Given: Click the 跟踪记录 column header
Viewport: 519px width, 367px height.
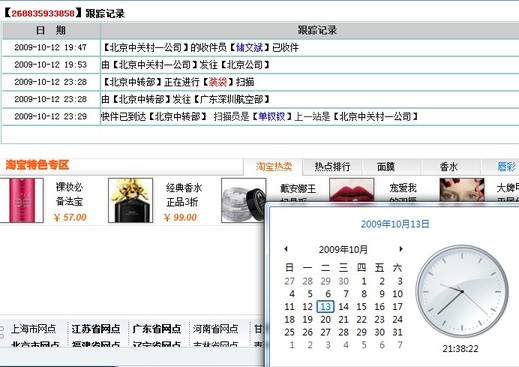Looking at the screenshot, I should point(310,30).
